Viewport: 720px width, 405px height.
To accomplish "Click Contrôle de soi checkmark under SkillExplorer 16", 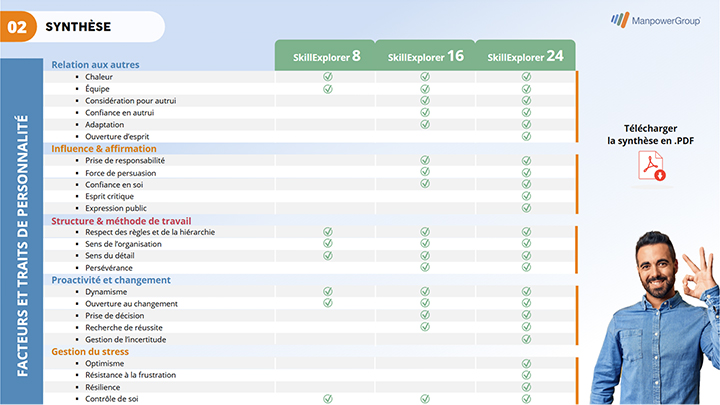I will point(425,399).
